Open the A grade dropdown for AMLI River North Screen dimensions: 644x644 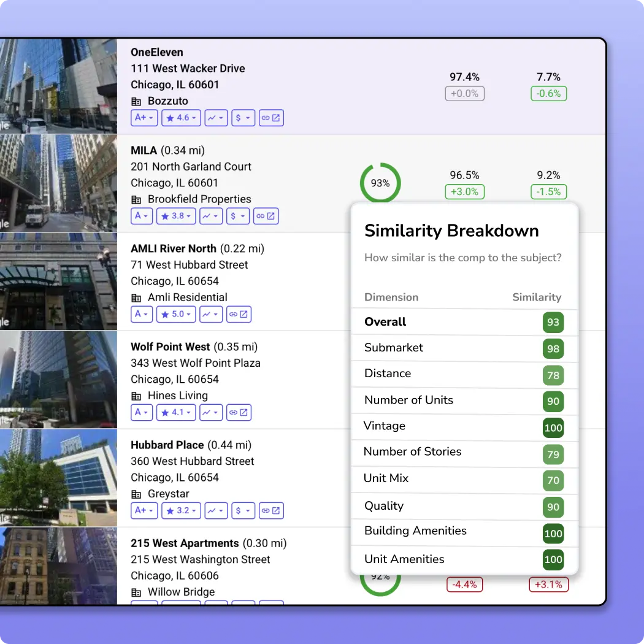pyautogui.click(x=142, y=314)
